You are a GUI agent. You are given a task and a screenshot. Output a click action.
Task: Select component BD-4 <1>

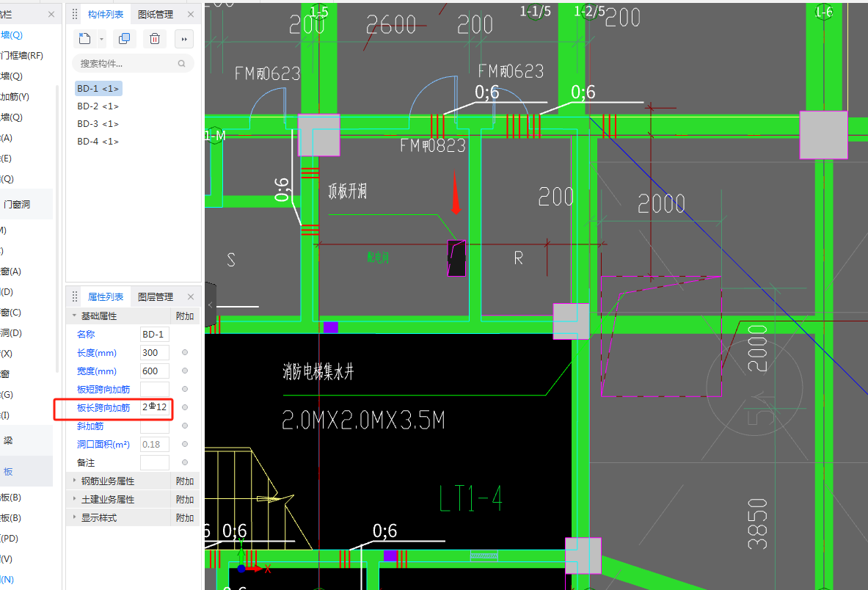[x=98, y=142]
